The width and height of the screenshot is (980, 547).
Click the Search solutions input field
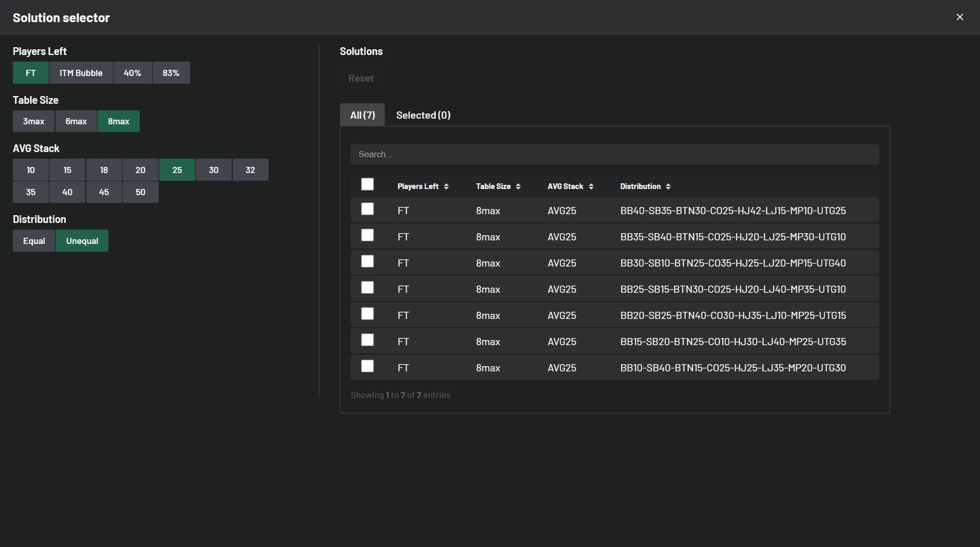coord(614,155)
